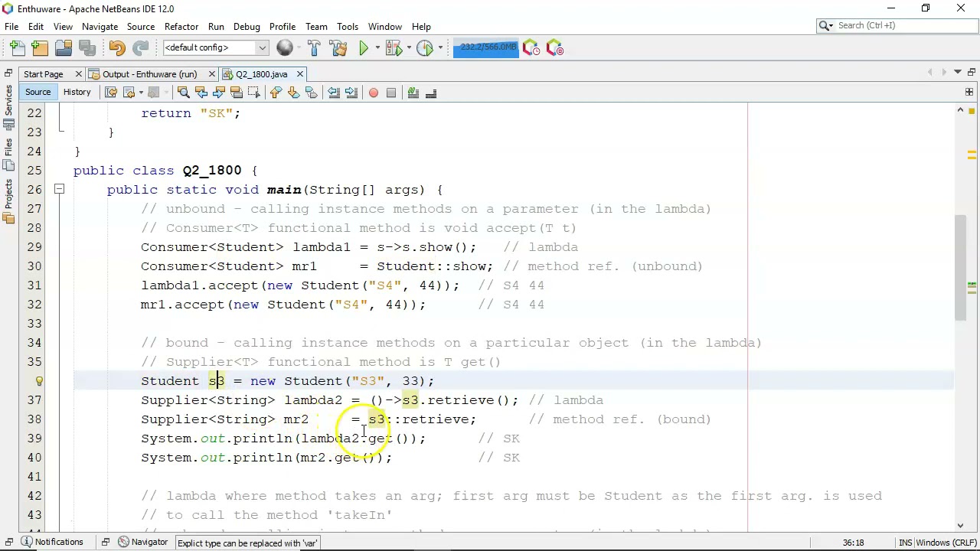The image size is (980, 551).
Task: Click the vertical scrollbar thumb of the editor
Action: (x=960, y=268)
